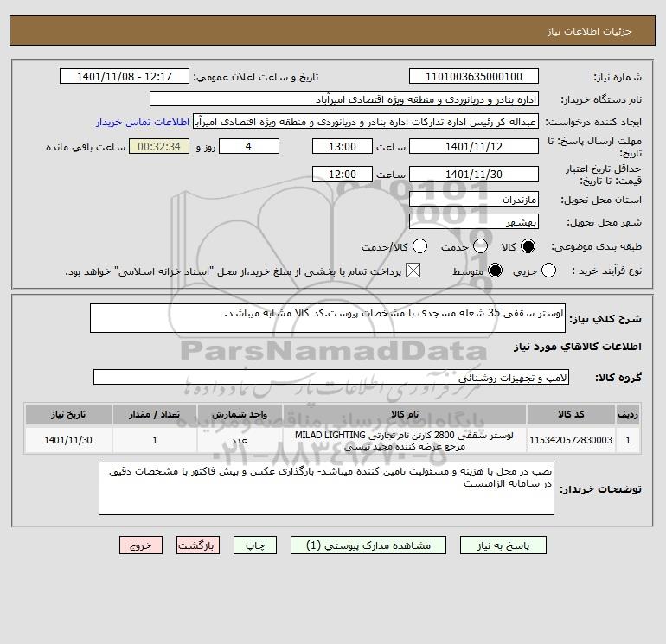Click the general need description text box
The width and height of the screenshot is (666, 644).
click(x=328, y=318)
